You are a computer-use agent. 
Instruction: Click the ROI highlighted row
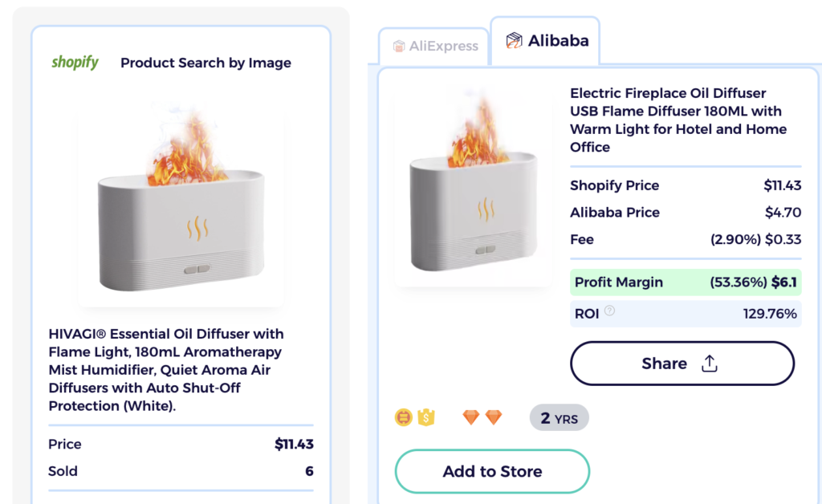coord(686,314)
